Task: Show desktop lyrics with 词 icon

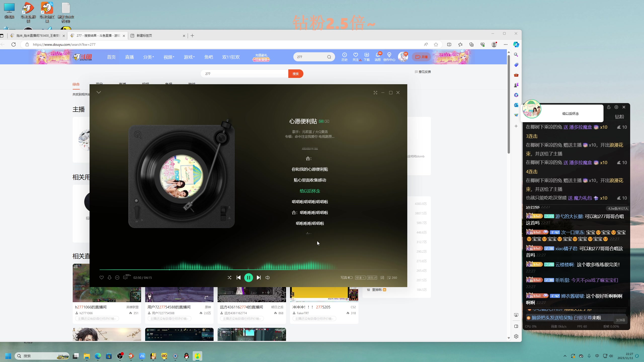Action: coord(382,278)
